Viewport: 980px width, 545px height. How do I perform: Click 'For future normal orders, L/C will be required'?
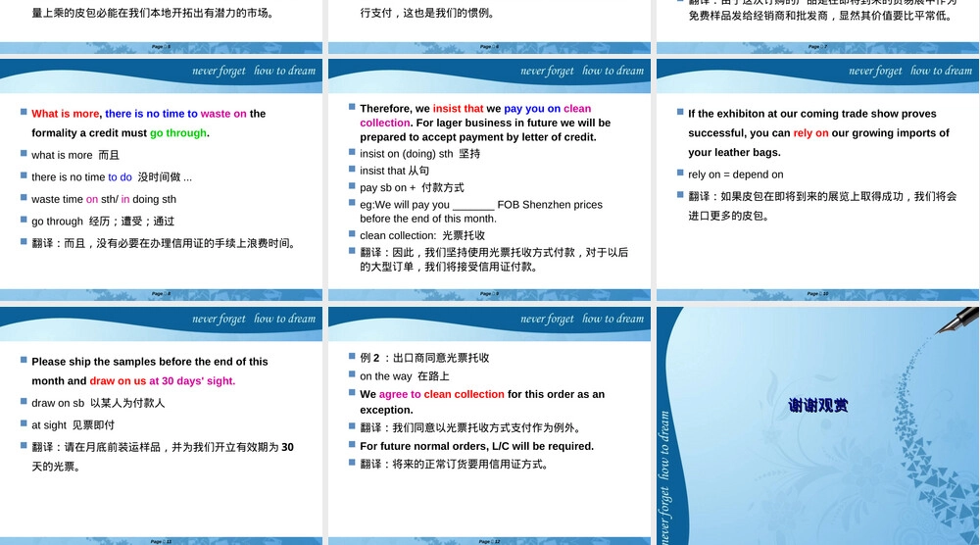point(477,446)
